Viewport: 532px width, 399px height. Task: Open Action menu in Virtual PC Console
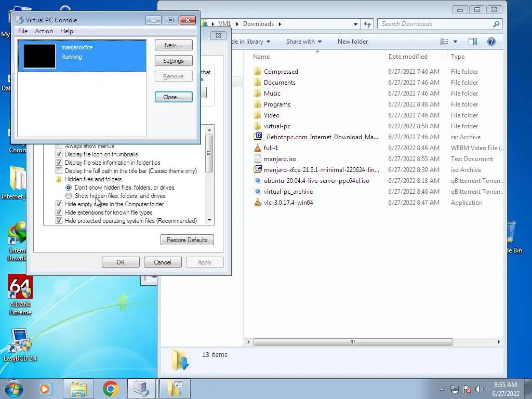(44, 31)
